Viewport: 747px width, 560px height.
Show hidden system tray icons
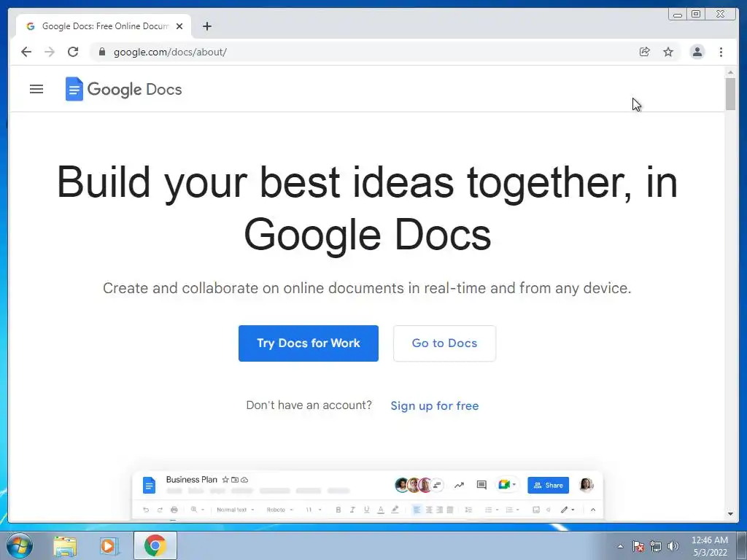620,546
